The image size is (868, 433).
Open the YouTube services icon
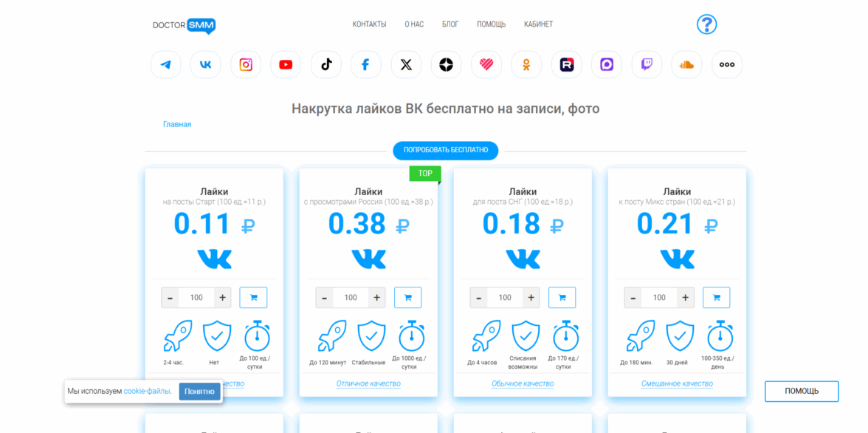coord(286,65)
